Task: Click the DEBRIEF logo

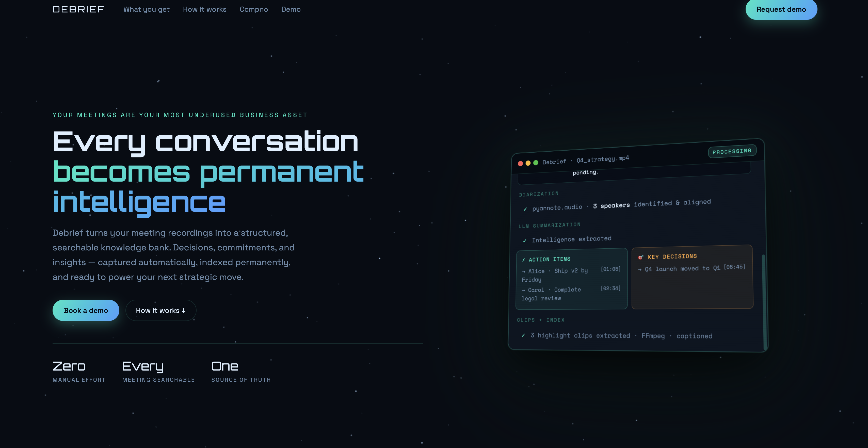Action: [x=78, y=9]
